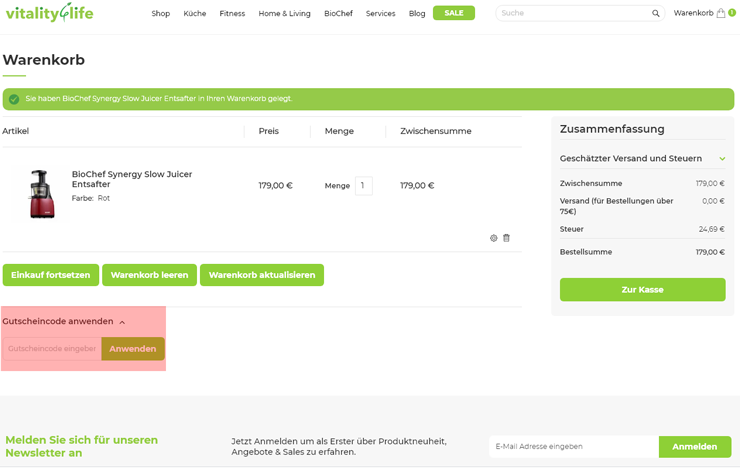Open the shopping bag cart icon

tap(721, 13)
